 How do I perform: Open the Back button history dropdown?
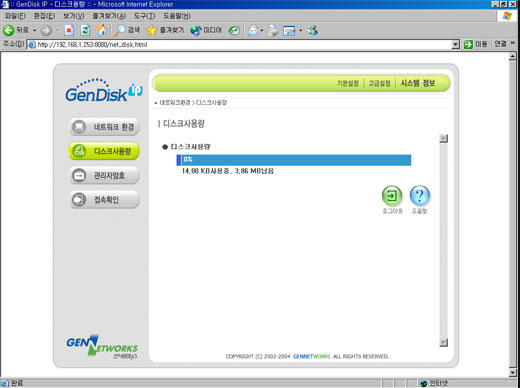click(34, 31)
